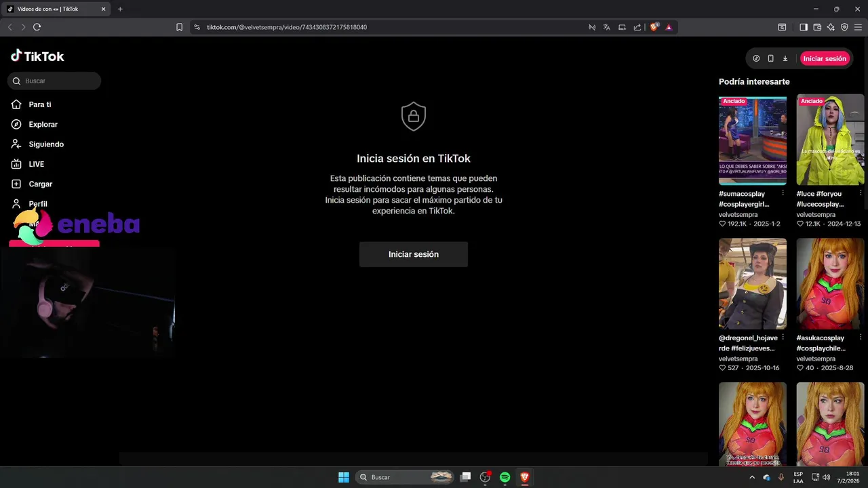Go back in browser history
This screenshot has width=868, height=488.
coord(9,27)
